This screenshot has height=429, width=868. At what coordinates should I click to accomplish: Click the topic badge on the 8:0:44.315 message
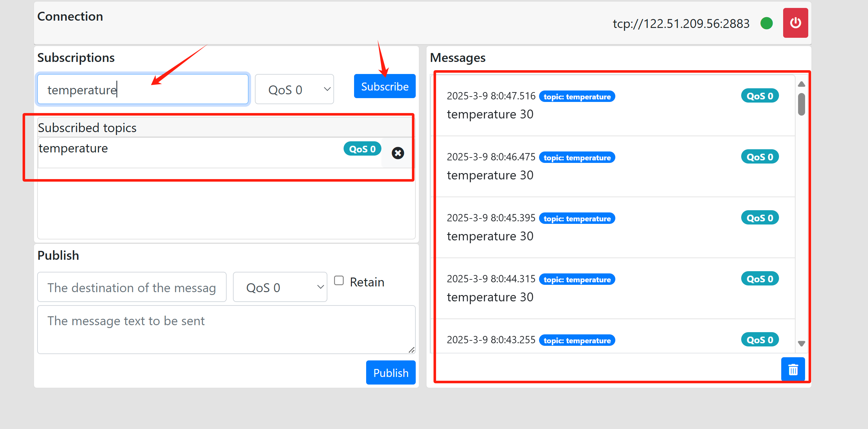577,279
